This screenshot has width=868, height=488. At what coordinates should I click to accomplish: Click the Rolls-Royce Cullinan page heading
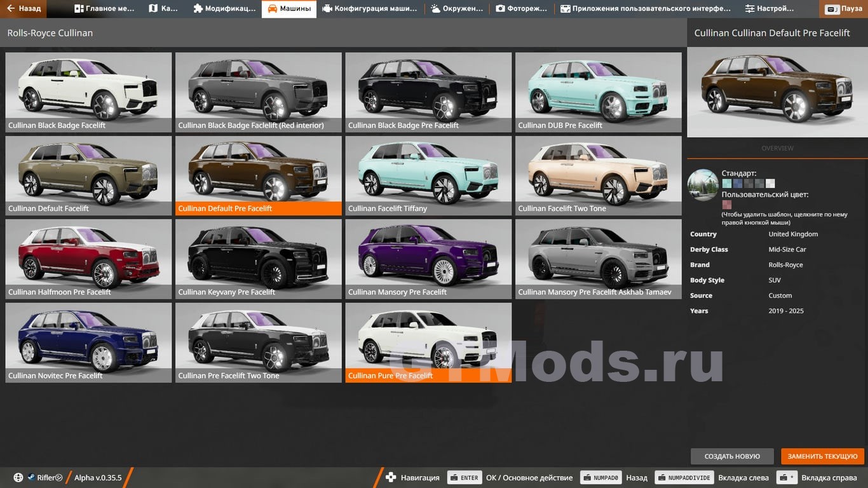(x=50, y=33)
